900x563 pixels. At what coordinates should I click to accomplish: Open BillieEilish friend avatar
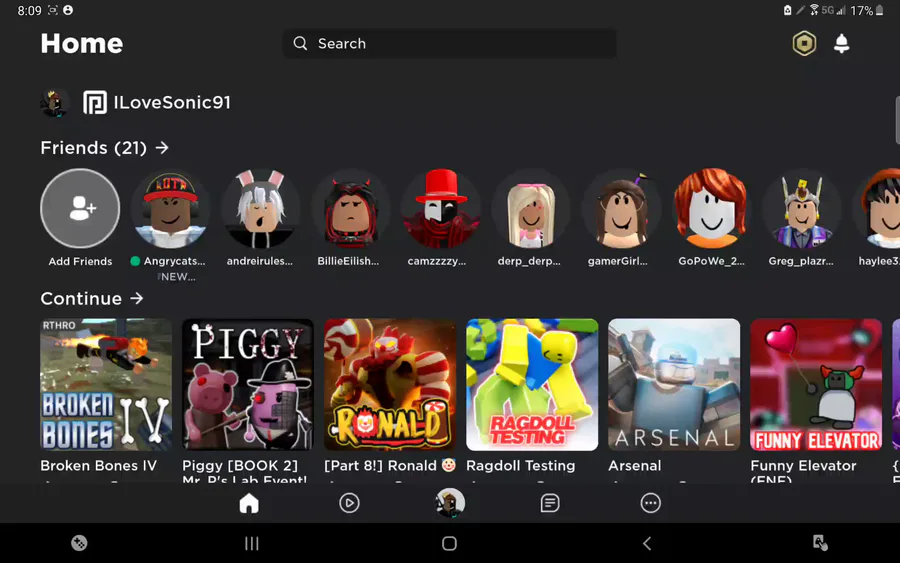(351, 208)
